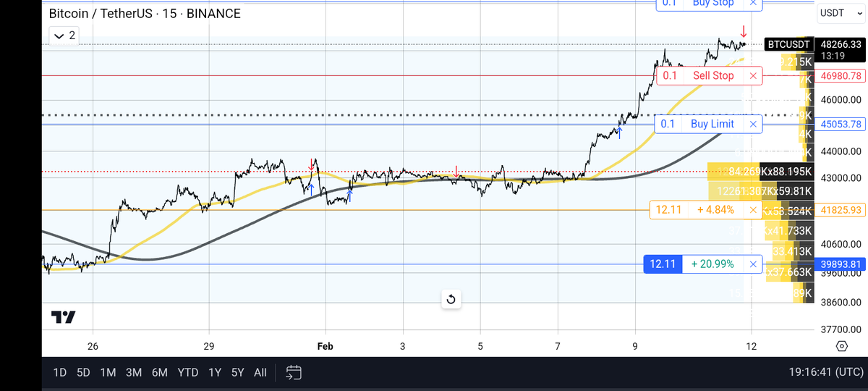
Task: Click the 12 date on time axis
Action: [752, 346]
